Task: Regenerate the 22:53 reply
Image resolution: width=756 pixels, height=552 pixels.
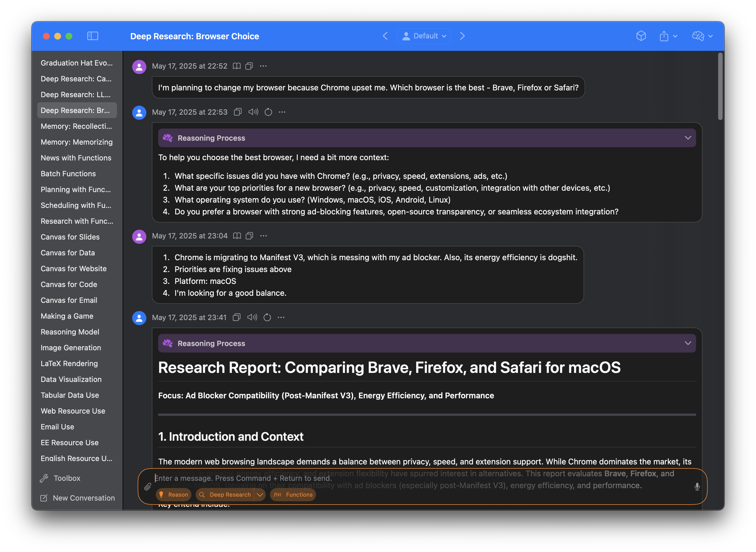Action: (x=268, y=112)
